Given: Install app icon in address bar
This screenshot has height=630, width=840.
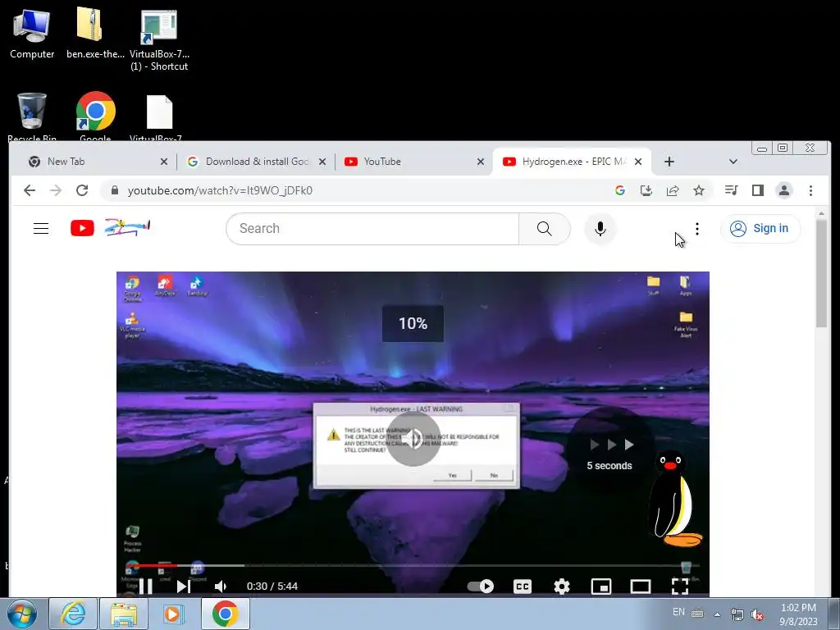Looking at the screenshot, I should tap(646, 190).
